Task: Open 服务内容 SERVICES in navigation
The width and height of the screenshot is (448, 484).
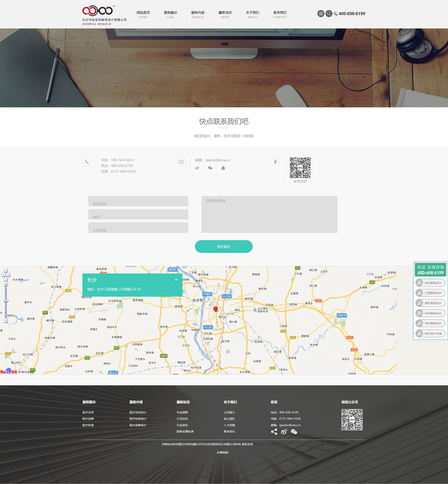Action: (x=198, y=14)
